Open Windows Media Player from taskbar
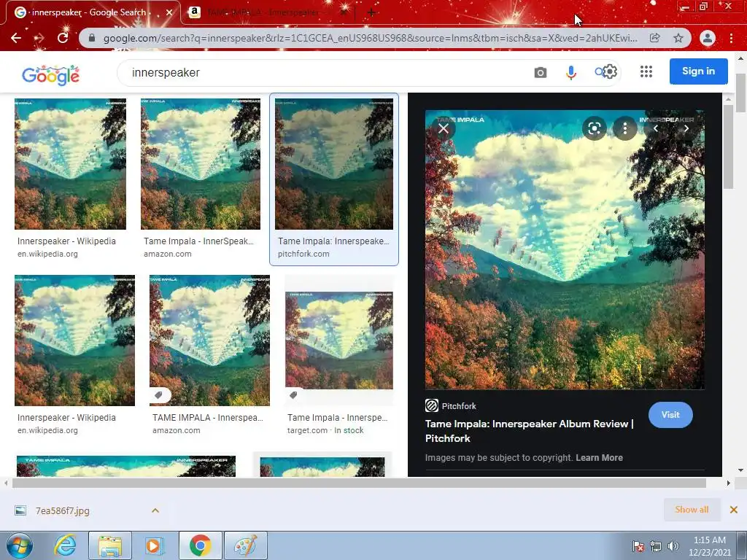Image resolution: width=747 pixels, height=560 pixels. [154, 545]
